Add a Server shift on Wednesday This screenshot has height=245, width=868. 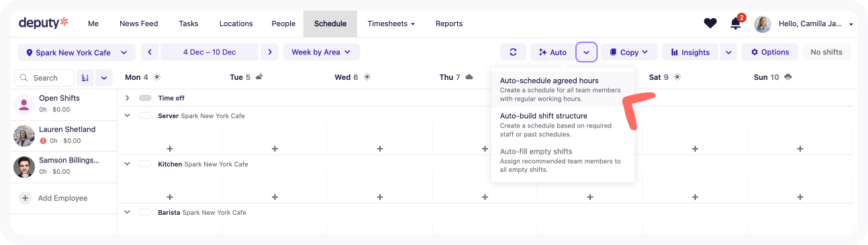(x=380, y=148)
